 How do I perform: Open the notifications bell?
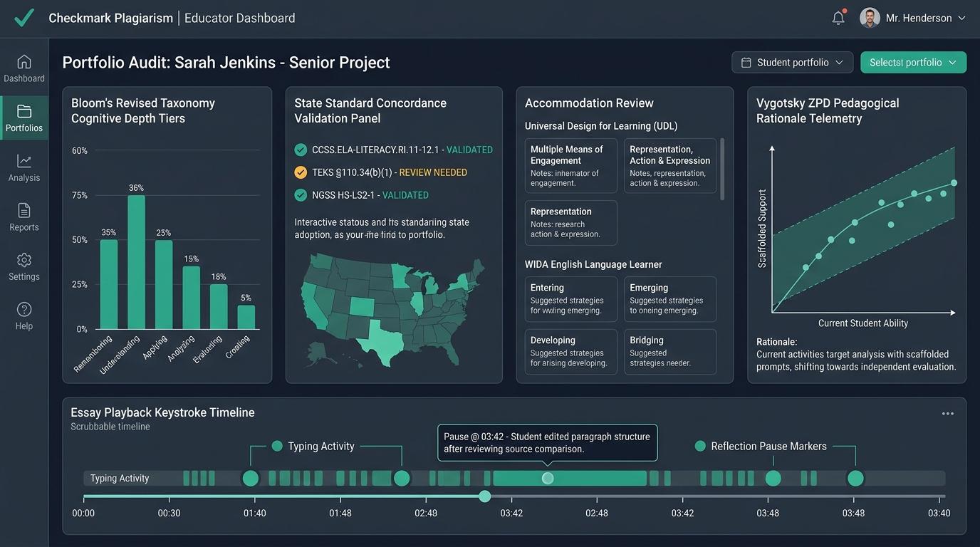838,18
